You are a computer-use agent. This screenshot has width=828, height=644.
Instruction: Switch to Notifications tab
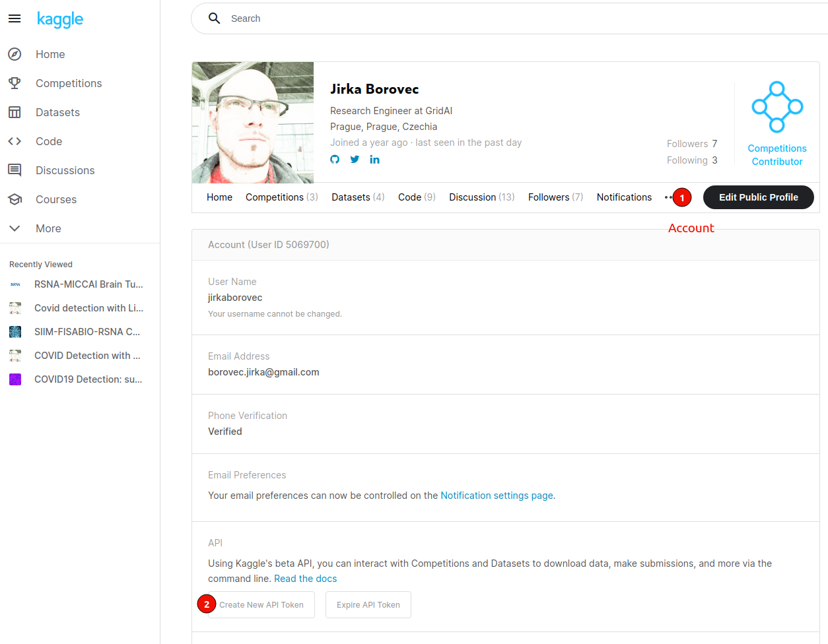(x=624, y=197)
